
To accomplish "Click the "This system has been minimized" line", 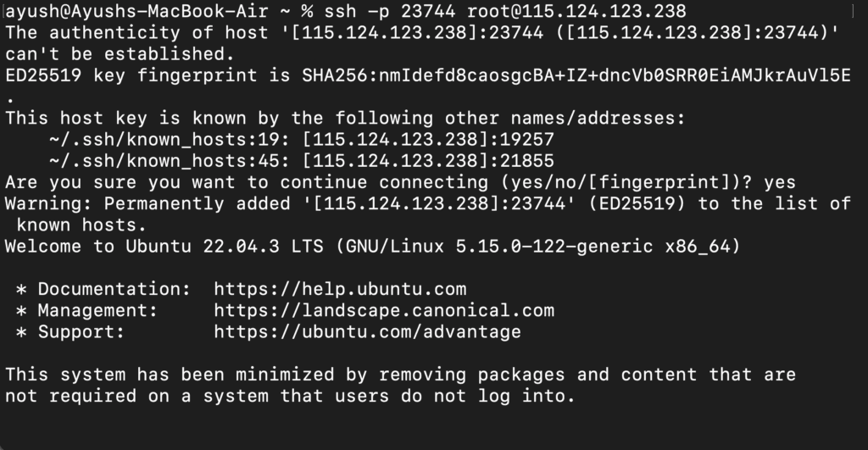I will pos(400,375).
